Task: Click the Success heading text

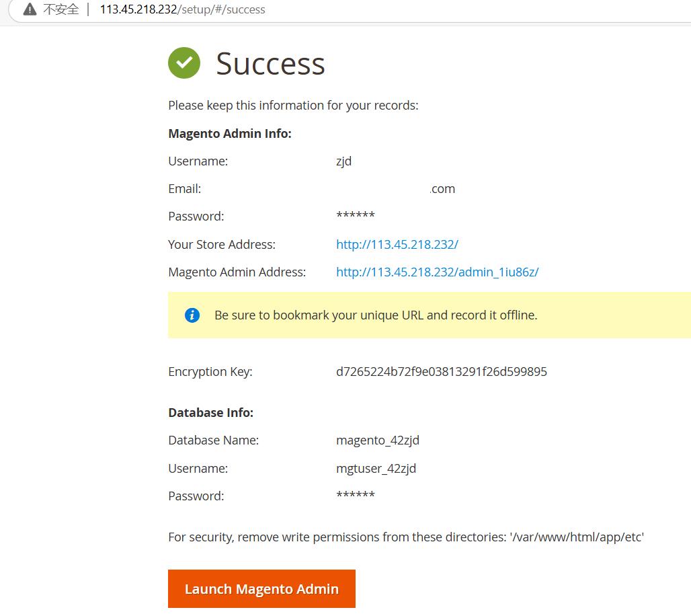Action: coord(271,64)
